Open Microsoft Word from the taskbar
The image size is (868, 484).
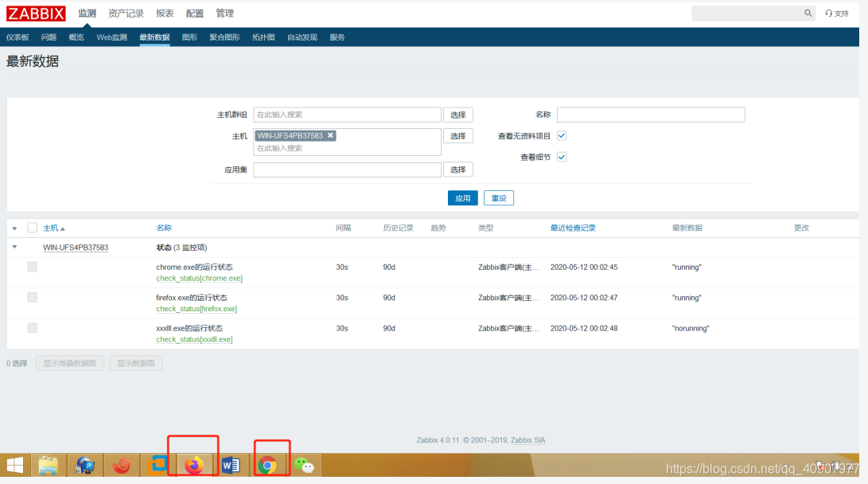click(231, 466)
